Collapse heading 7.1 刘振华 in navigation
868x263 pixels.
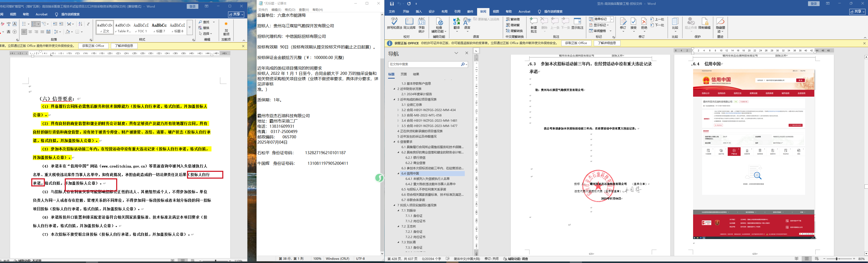(398, 210)
